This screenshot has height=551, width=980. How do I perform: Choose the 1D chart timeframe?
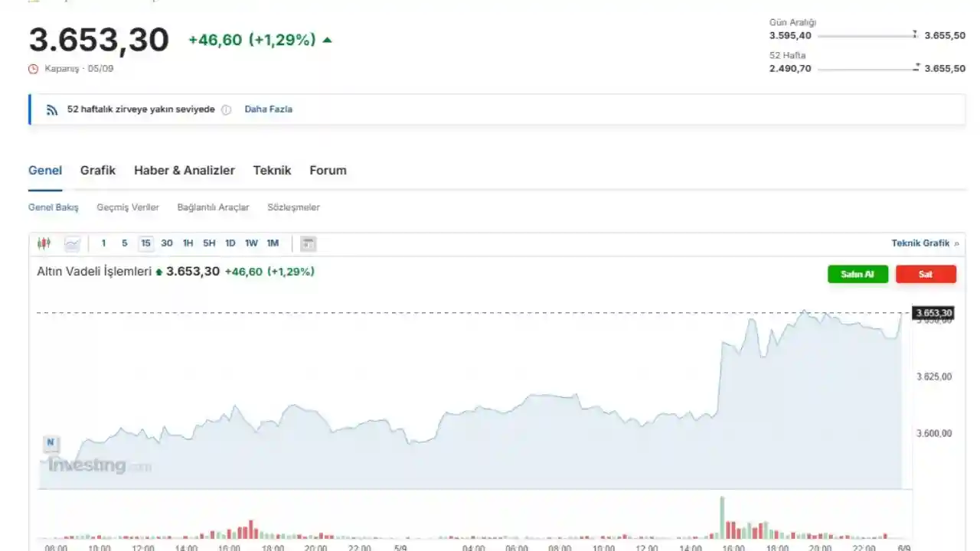tap(230, 243)
